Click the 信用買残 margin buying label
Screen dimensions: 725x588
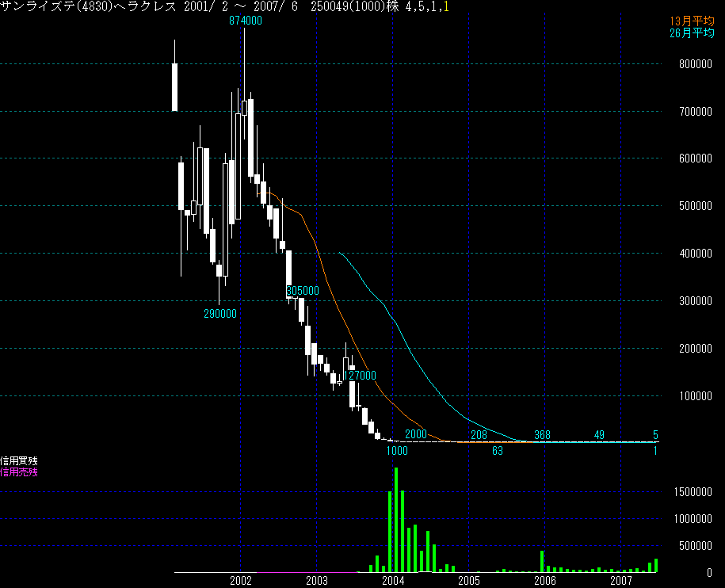(x=19, y=460)
